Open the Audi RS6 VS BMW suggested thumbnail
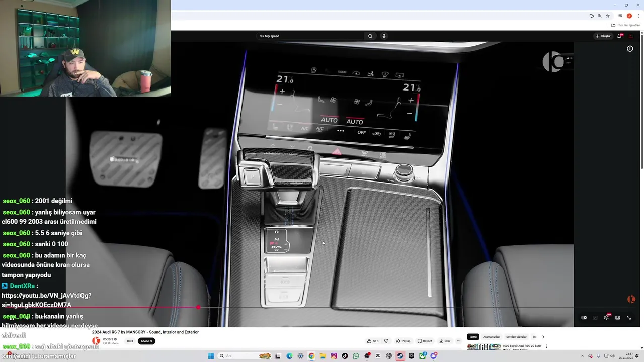Image resolution: width=644 pixels, height=362 pixels. pyautogui.click(x=484, y=346)
